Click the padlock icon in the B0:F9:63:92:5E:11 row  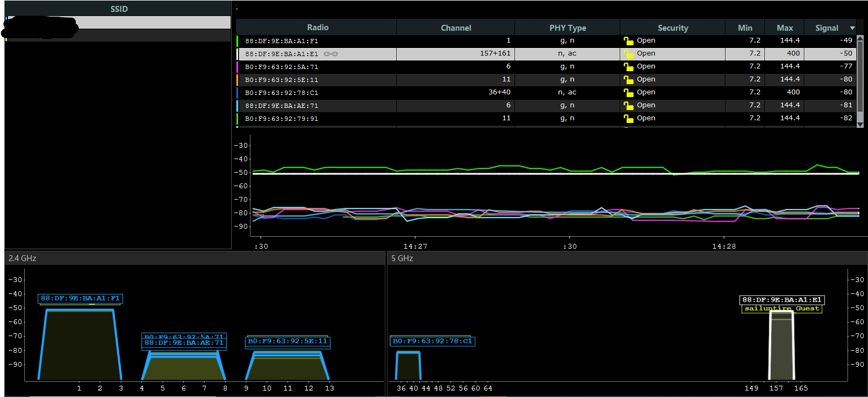628,80
